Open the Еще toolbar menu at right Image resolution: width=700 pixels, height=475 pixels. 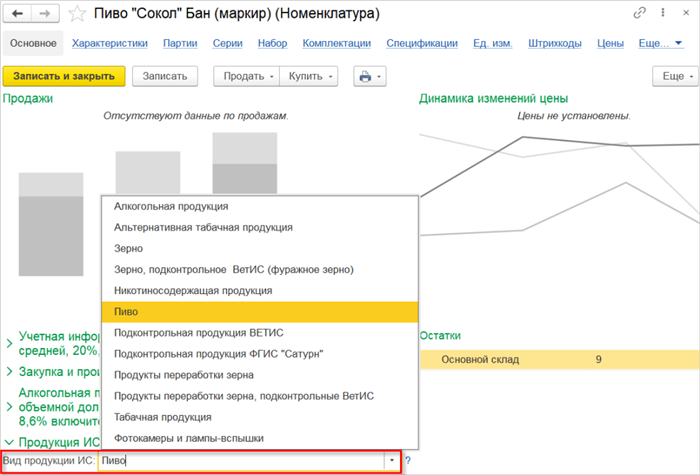(x=676, y=76)
